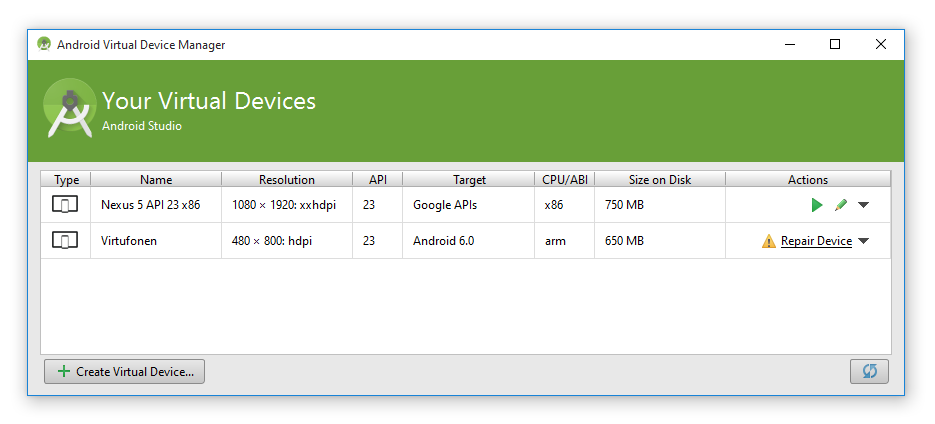
Task: Sort by the Name column header
Action: [x=156, y=179]
